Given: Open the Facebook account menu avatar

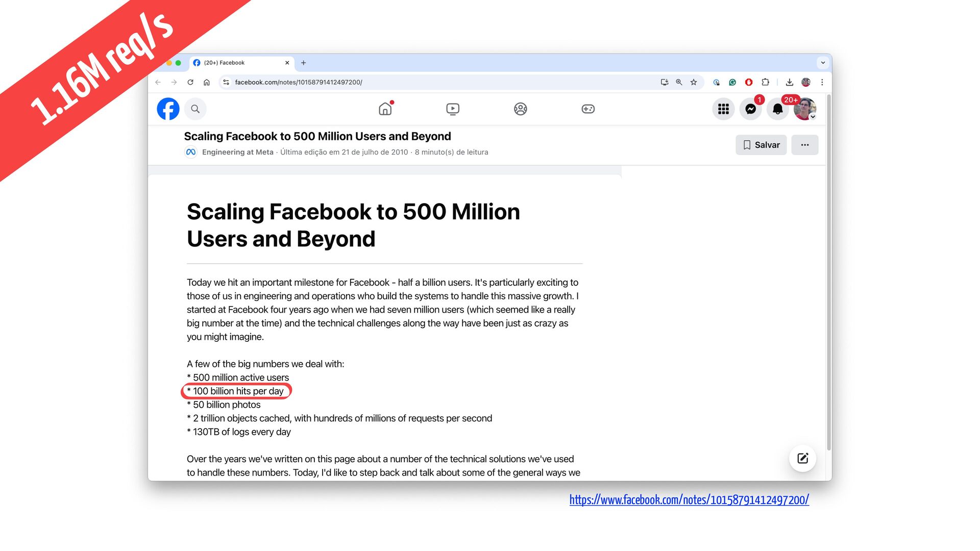Looking at the screenshot, I should (x=805, y=109).
